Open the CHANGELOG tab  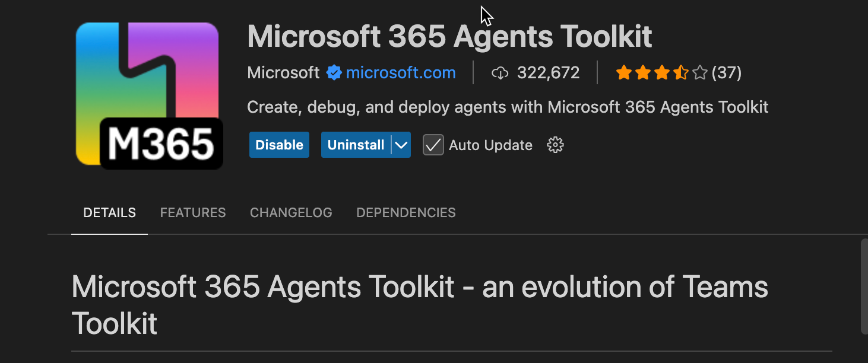pos(291,213)
